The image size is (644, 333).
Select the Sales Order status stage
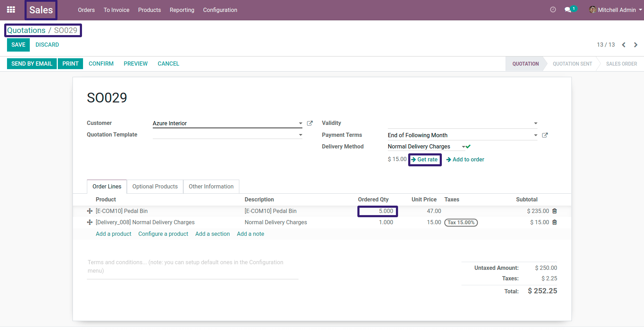tap(622, 64)
